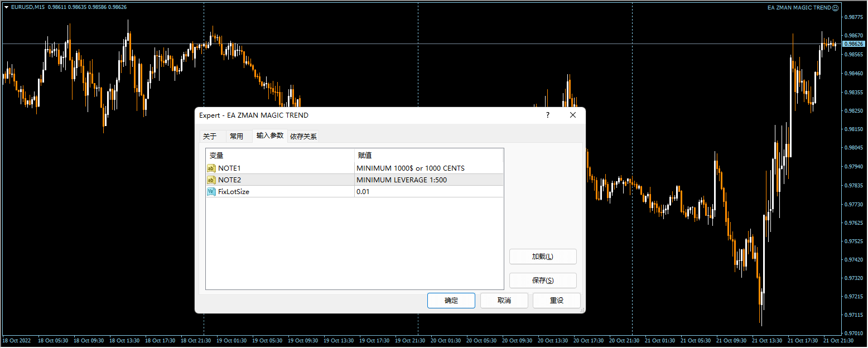Screen dimensions: 868x348
Task: Select the FixLotSize value 0.01 field
Action: [428, 192]
